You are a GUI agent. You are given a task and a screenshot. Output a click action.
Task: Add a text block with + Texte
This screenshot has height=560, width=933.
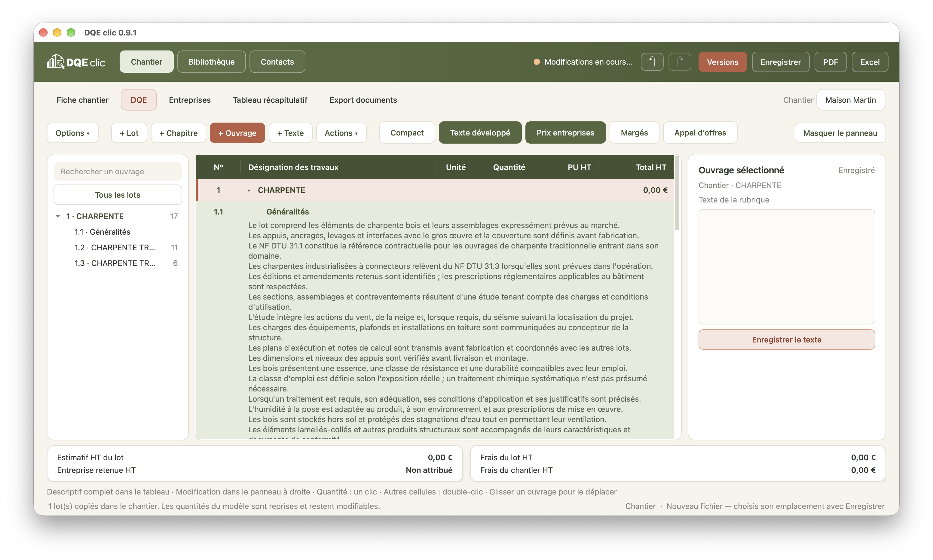coord(290,133)
